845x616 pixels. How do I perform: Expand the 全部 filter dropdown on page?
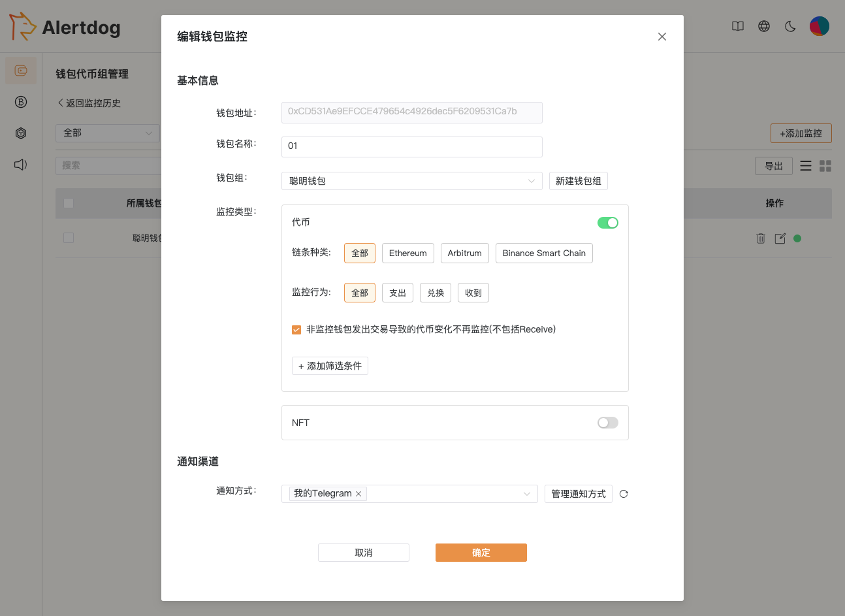point(107,133)
